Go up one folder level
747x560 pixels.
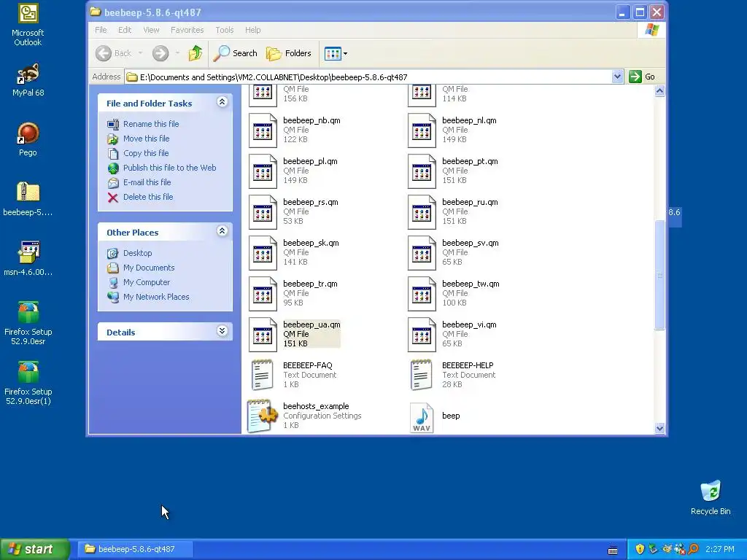tap(196, 53)
